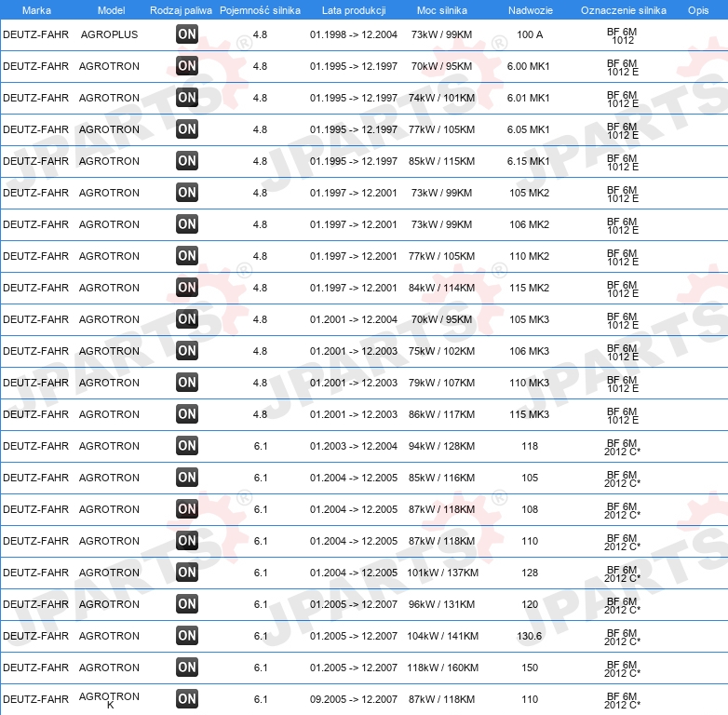The width and height of the screenshot is (728, 715).
Task: Click ON fuel icon for body 118 row
Action: point(187,446)
